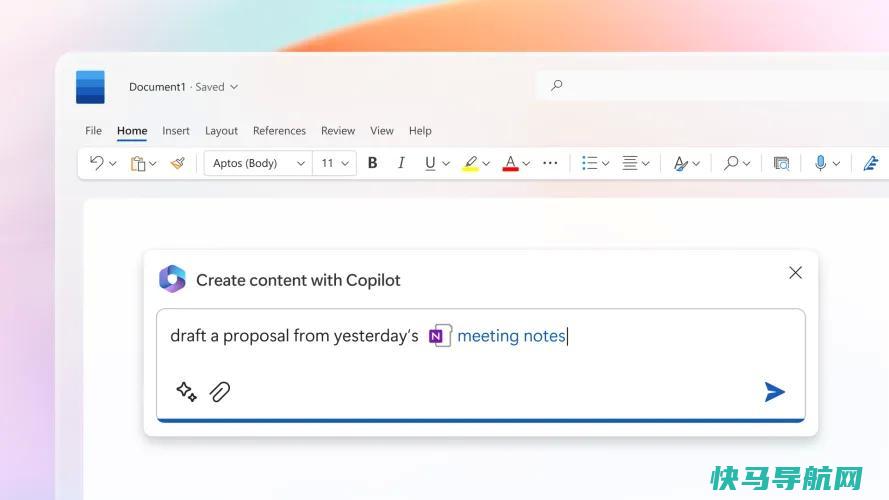Toggle Bold formatting

(x=372, y=163)
